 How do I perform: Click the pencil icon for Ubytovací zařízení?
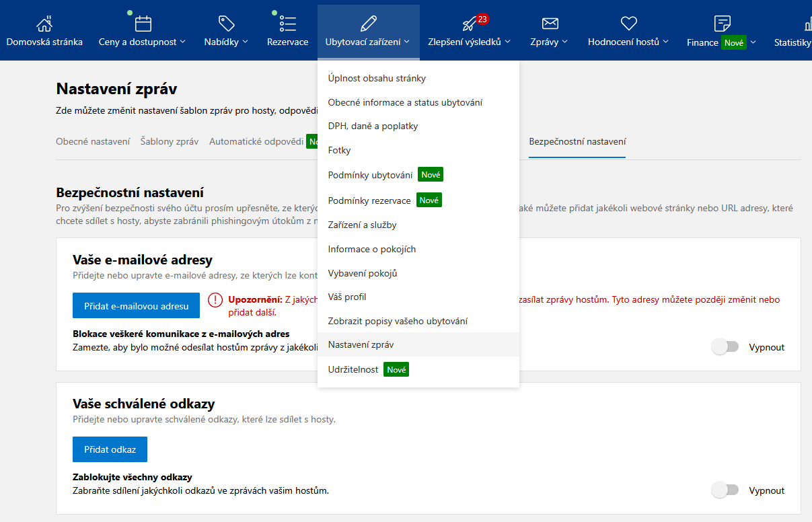[x=368, y=22]
